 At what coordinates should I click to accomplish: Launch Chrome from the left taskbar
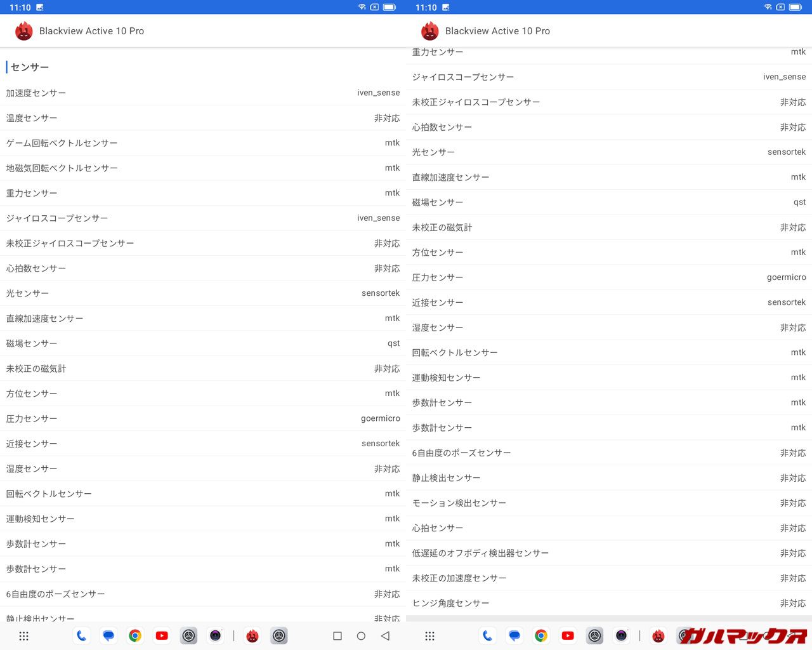[135, 636]
